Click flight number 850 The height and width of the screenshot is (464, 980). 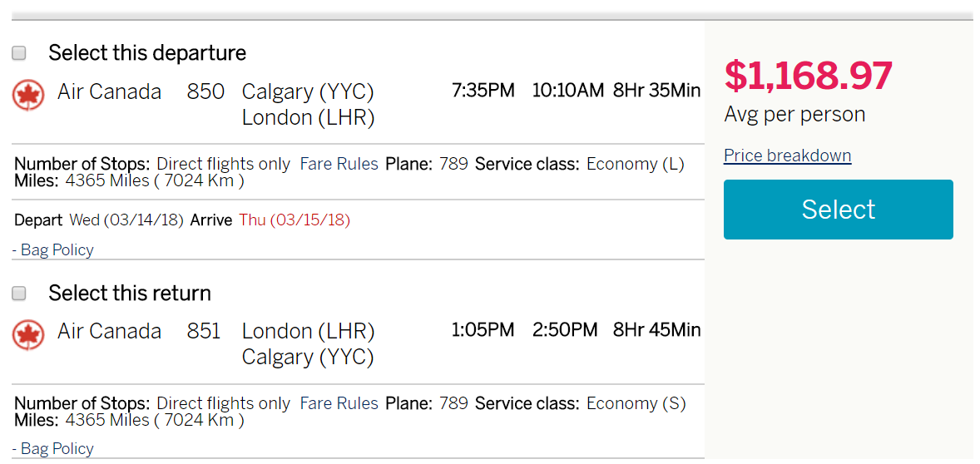tap(205, 91)
